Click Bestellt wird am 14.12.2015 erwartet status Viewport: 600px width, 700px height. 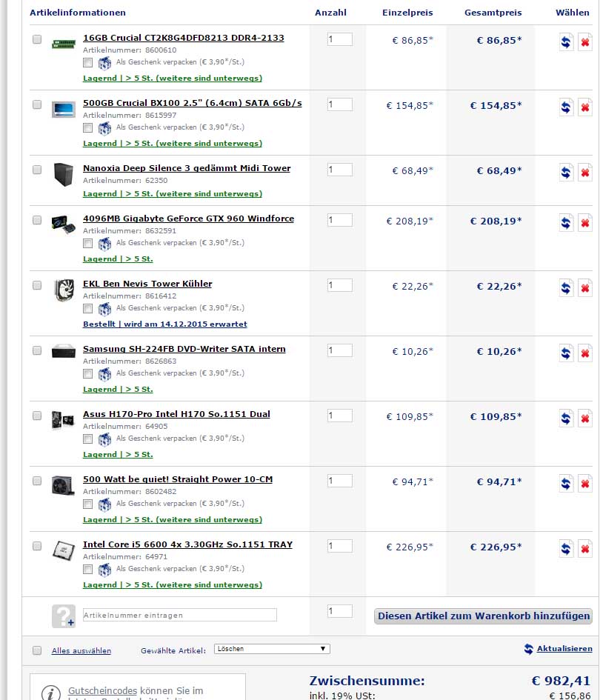coord(164,324)
